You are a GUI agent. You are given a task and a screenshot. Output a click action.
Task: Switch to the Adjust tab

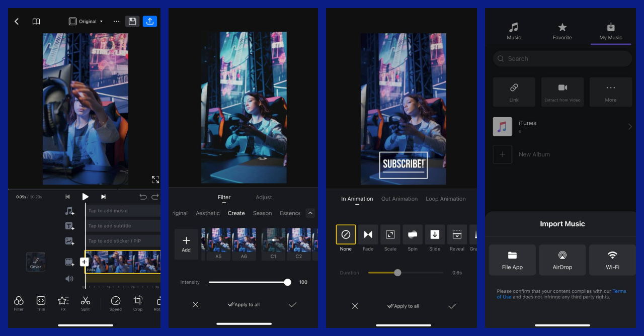coord(264,197)
